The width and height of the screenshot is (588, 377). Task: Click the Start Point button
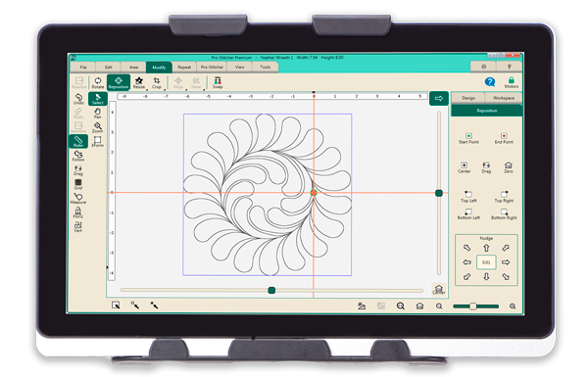[468, 138]
